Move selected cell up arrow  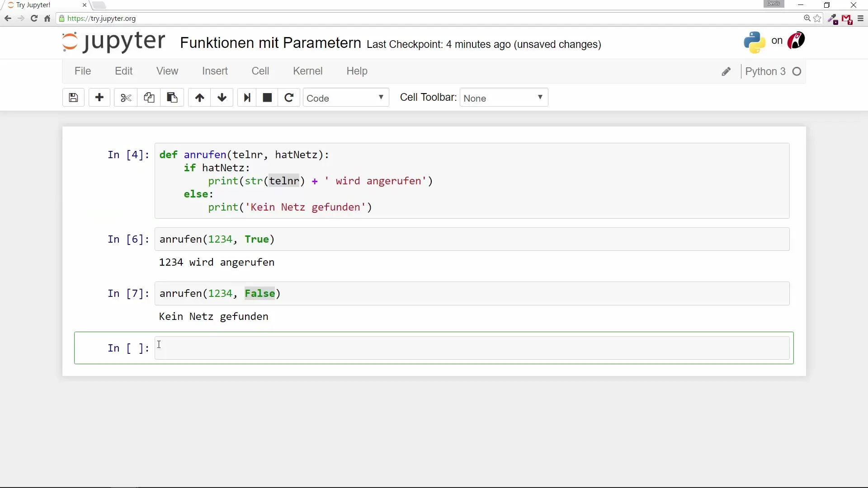coord(199,98)
